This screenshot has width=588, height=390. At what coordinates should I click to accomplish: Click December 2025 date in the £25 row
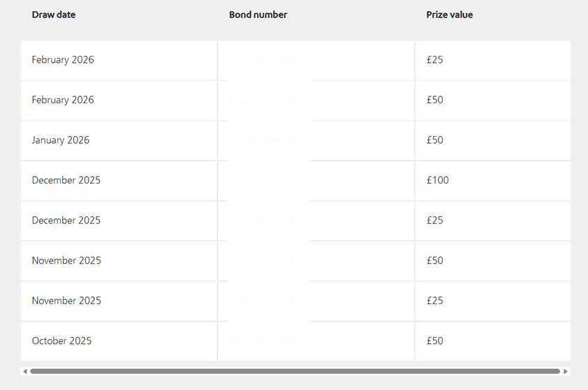pos(66,220)
